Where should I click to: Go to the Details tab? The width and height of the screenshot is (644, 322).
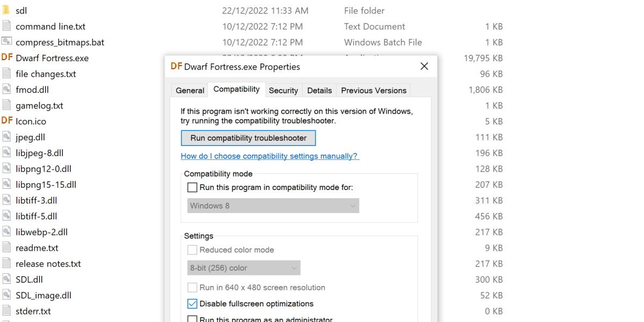320,91
